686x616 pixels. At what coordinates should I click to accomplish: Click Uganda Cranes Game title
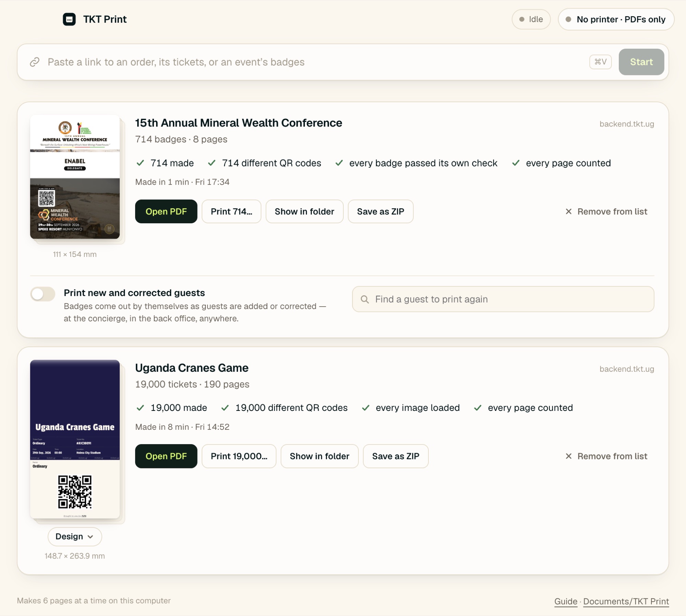[x=192, y=368]
